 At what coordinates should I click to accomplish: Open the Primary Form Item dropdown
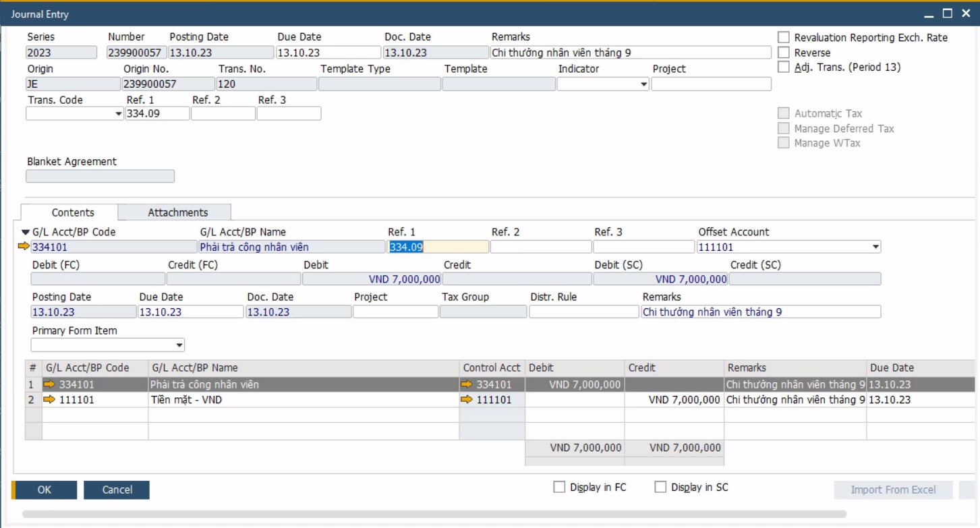[179, 345]
